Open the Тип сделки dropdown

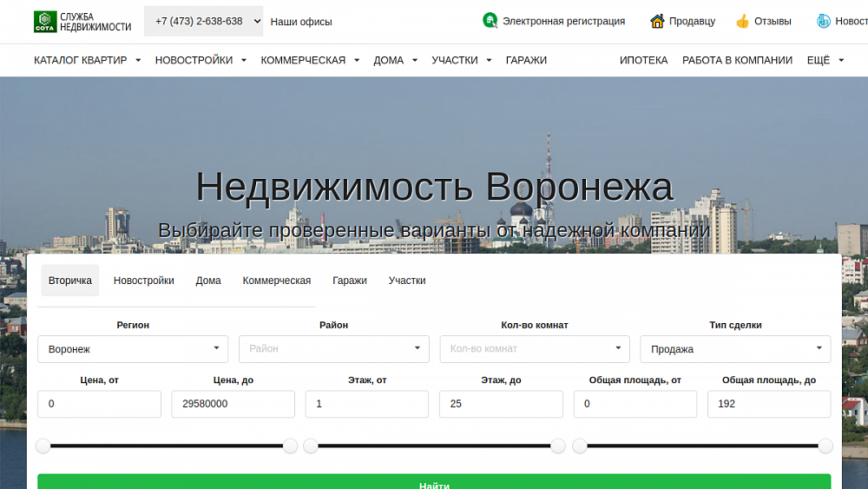pyautogui.click(x=735, y=349)
